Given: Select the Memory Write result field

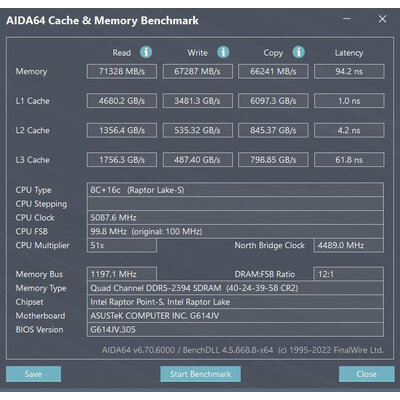Looking at the screenshot, I should [x=198, y=71].
